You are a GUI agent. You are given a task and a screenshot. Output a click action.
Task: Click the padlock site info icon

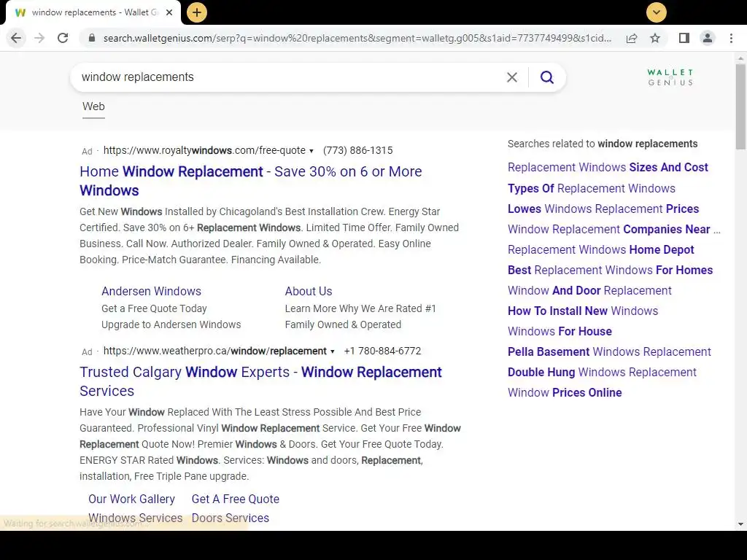coord(92,38)
